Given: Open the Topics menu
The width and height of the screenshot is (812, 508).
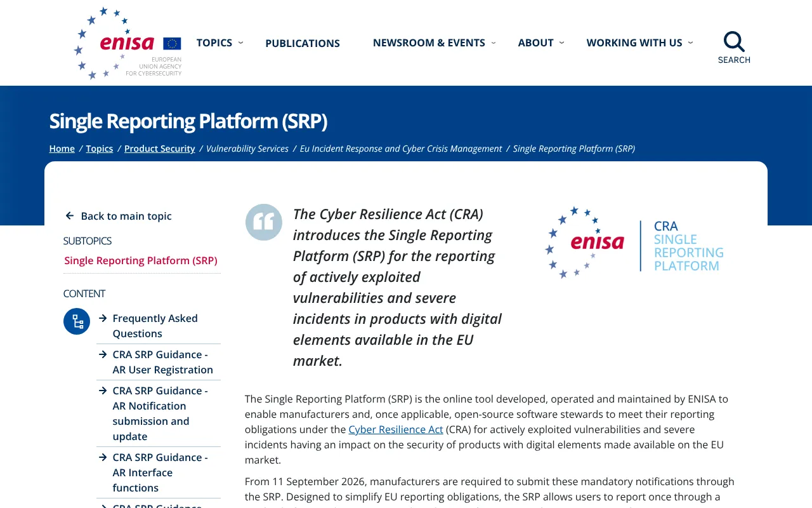Looking at the screenshot, I should pyautogui.click(x=214, y=43).
